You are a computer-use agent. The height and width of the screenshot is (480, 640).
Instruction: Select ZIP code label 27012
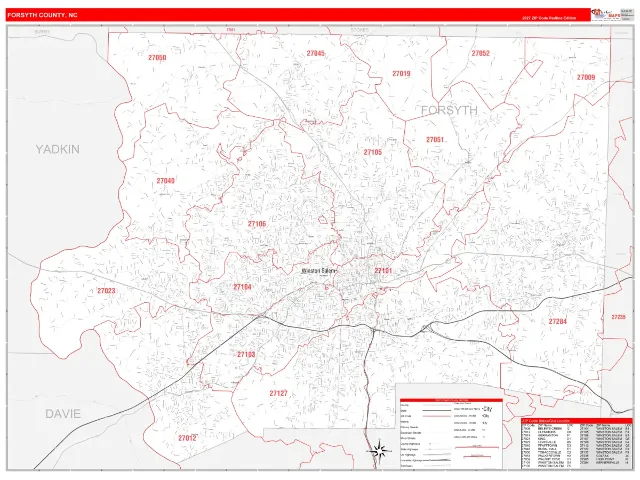point(187,438)
